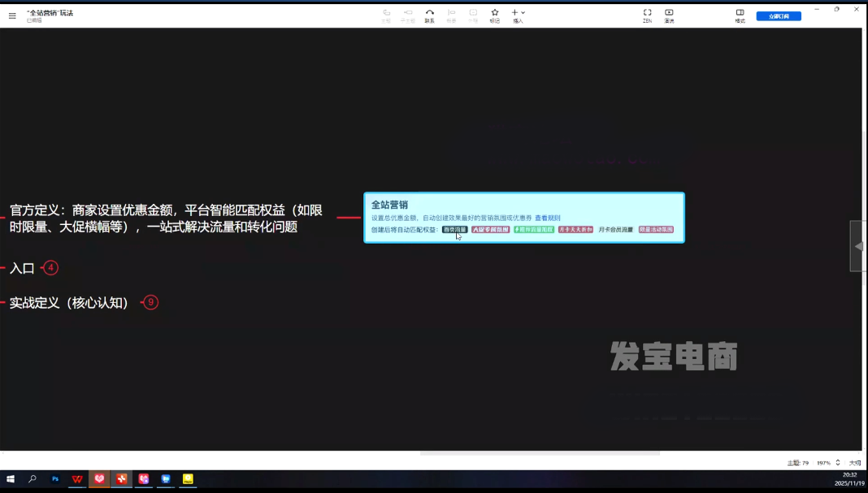Screen dimensions: 868x493
Task: Expand the right side panel arrow handle
Action: click(x=857, y=246)
